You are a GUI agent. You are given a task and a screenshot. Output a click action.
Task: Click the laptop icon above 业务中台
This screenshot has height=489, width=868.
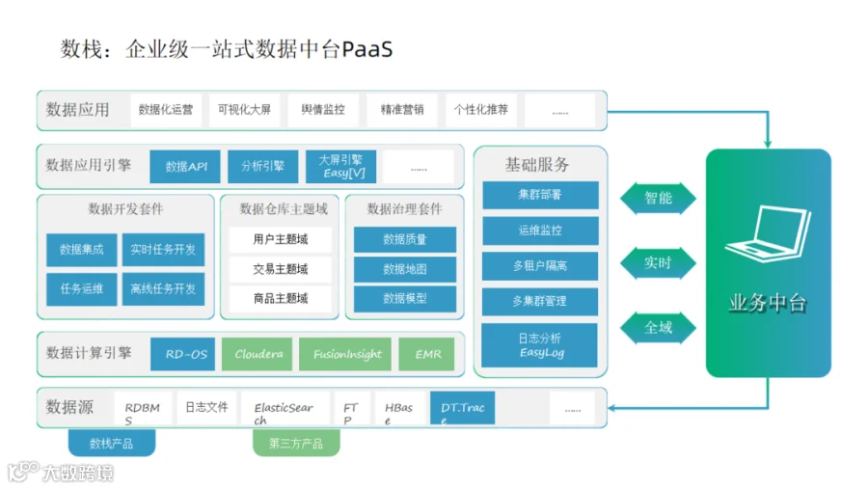point(768,232)
